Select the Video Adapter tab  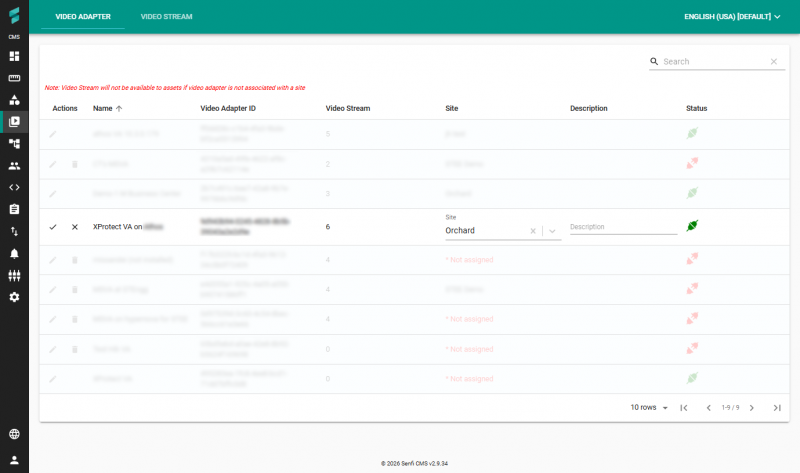point(82,17)
